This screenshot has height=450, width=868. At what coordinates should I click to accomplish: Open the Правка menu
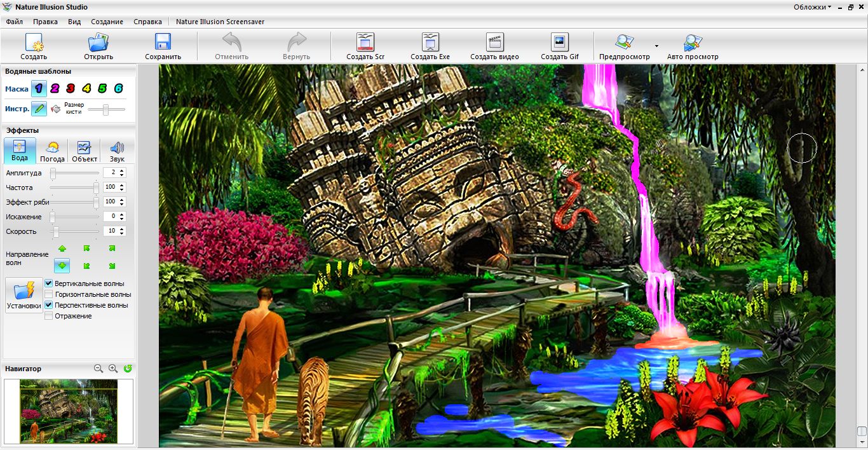[x=45, y=22]
